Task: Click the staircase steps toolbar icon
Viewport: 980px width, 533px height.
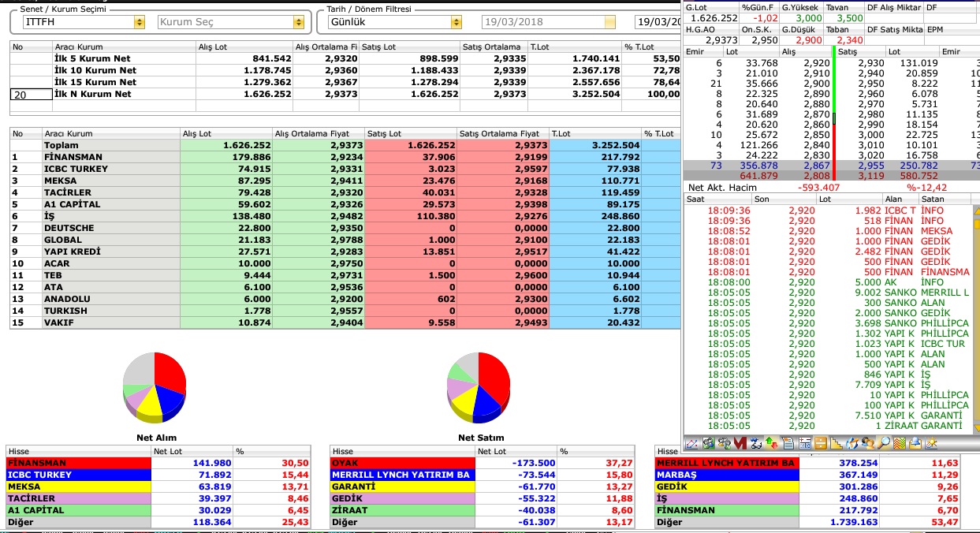Action: tap(836, 444)
